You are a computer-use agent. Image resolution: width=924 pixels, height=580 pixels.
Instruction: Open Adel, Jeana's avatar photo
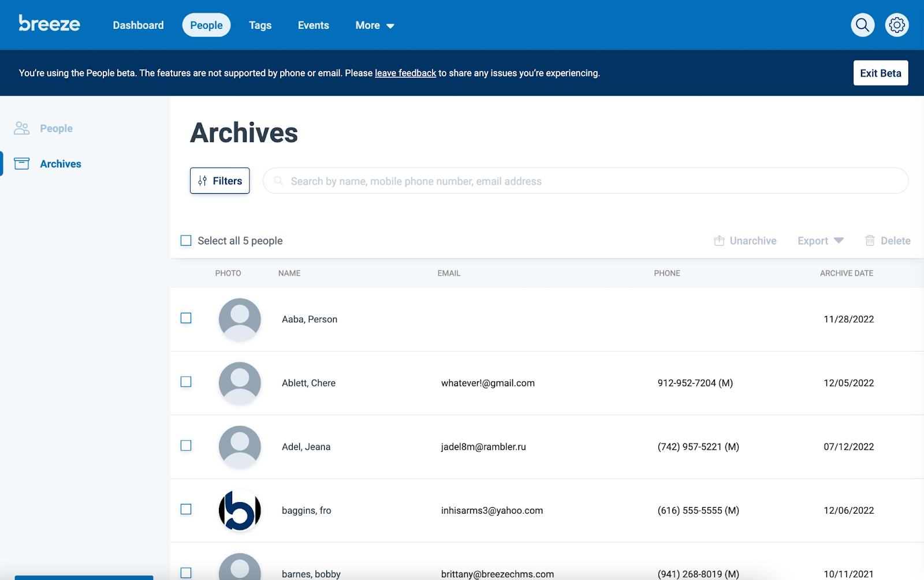click(x=240, y=447)
